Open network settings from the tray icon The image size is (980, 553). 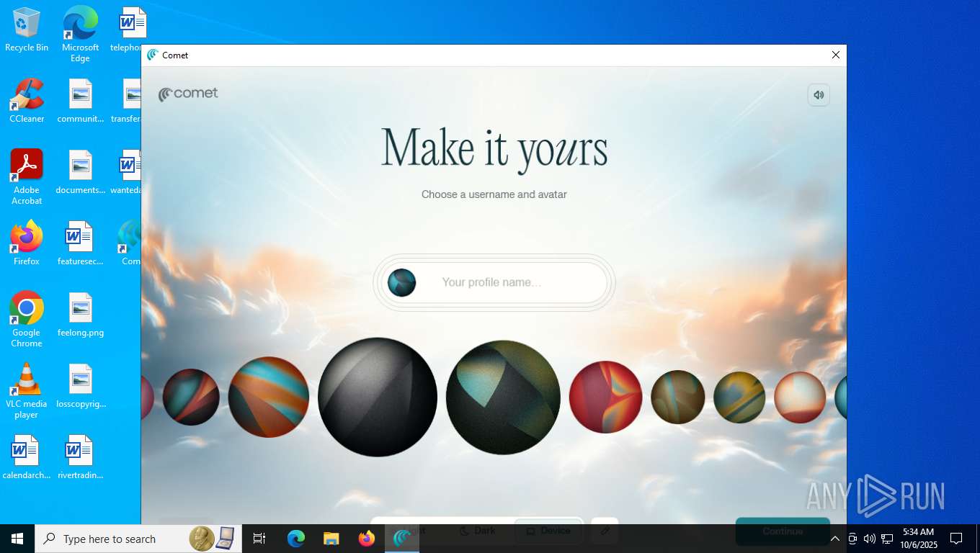[x=887, y=539]
